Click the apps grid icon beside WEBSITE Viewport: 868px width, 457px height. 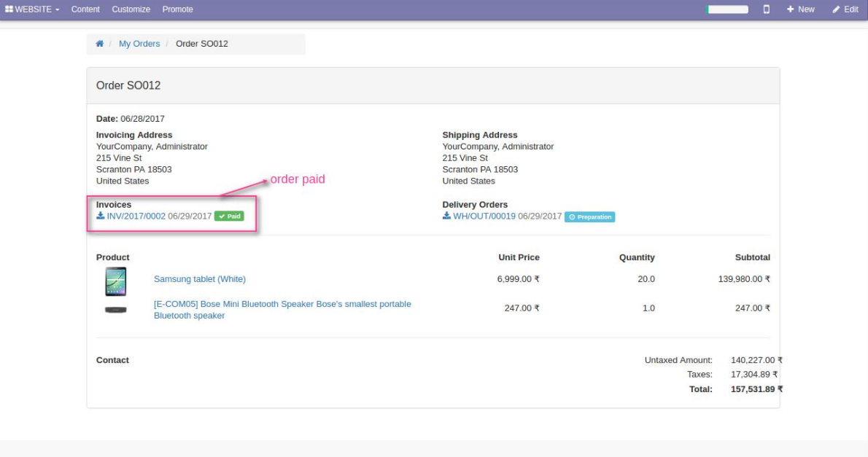pos(9,9)
